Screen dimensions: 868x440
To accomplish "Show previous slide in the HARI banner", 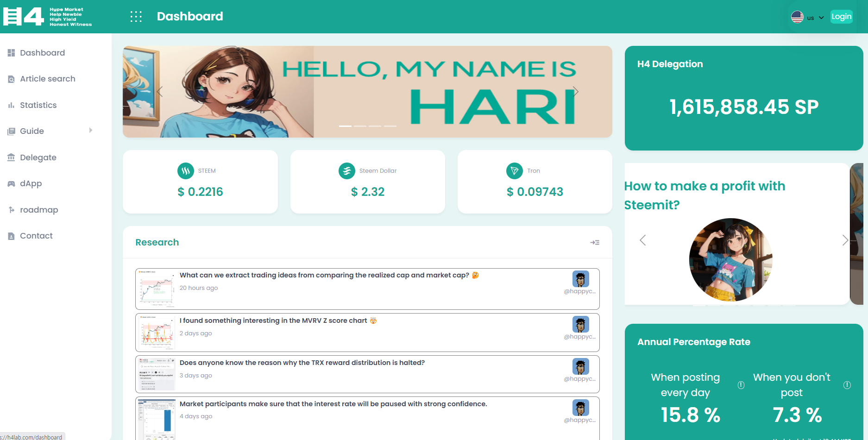I will point(159,92).
